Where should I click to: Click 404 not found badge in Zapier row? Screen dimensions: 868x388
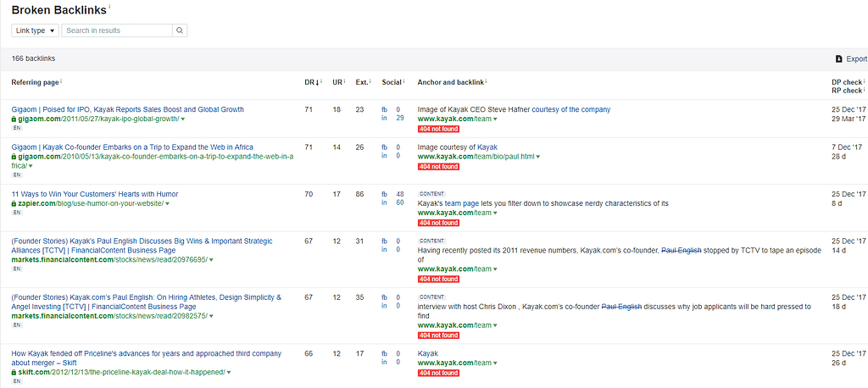click(x=438, y=223)
